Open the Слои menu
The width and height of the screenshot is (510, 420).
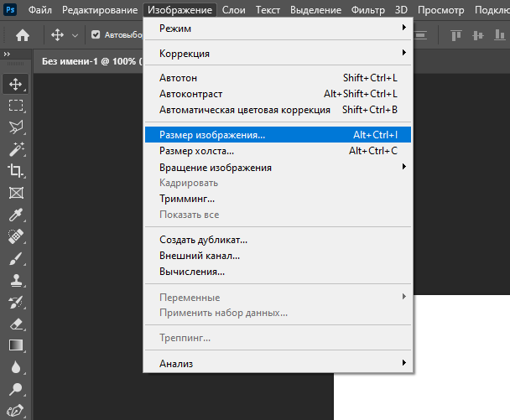233,10
